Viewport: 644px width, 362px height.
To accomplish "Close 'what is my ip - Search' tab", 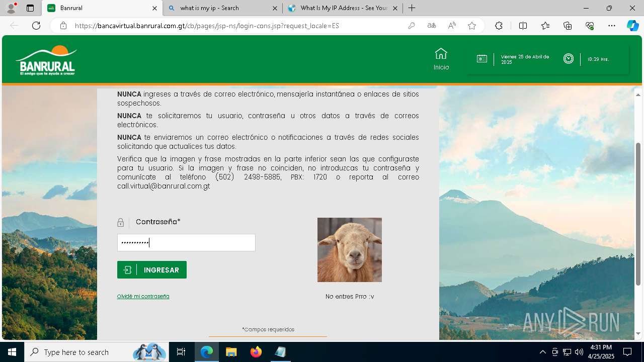I will coord(275,8).
